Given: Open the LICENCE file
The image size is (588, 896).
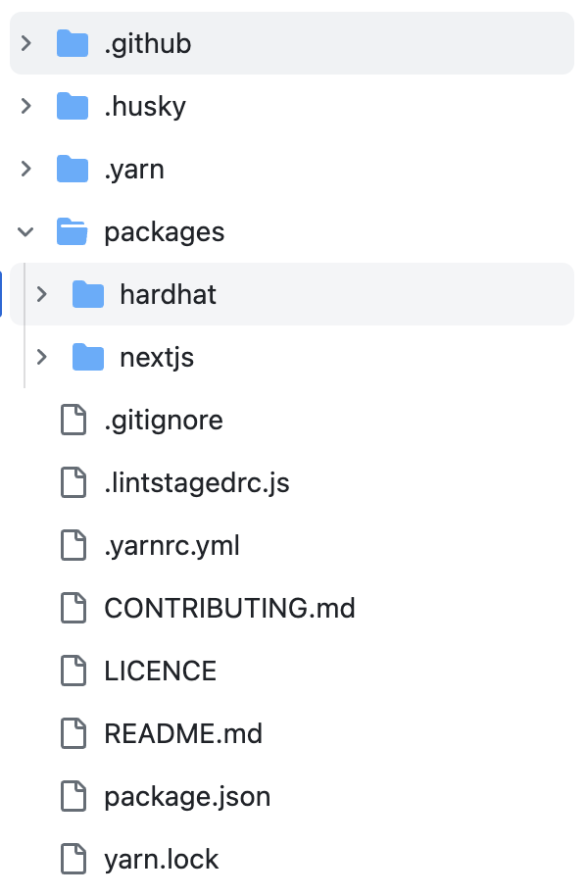Looking at the screenshot, I should [159, 671].
